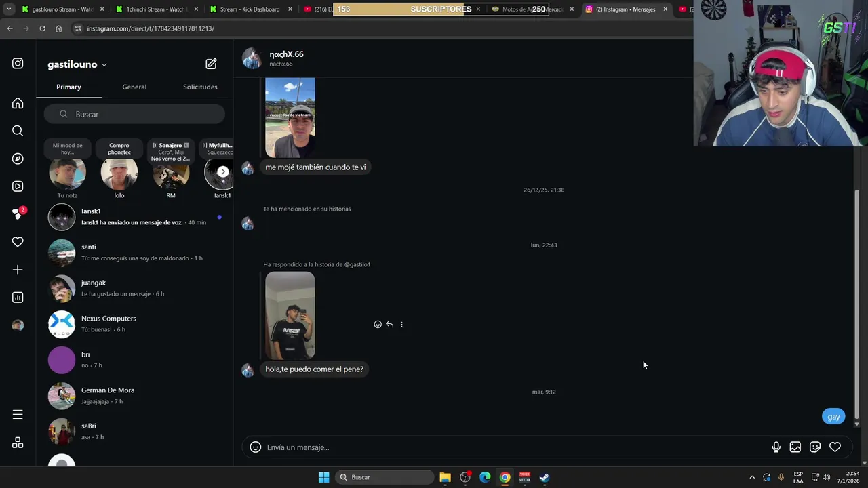
Task: Open browser tab list dropdown
Action: click(x=8, y=9)
